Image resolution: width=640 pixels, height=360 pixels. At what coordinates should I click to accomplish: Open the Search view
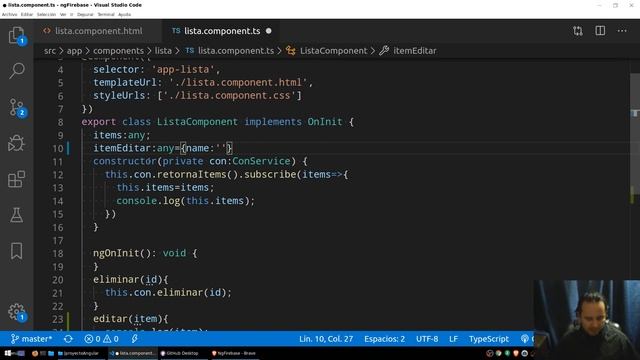(16, 71)
